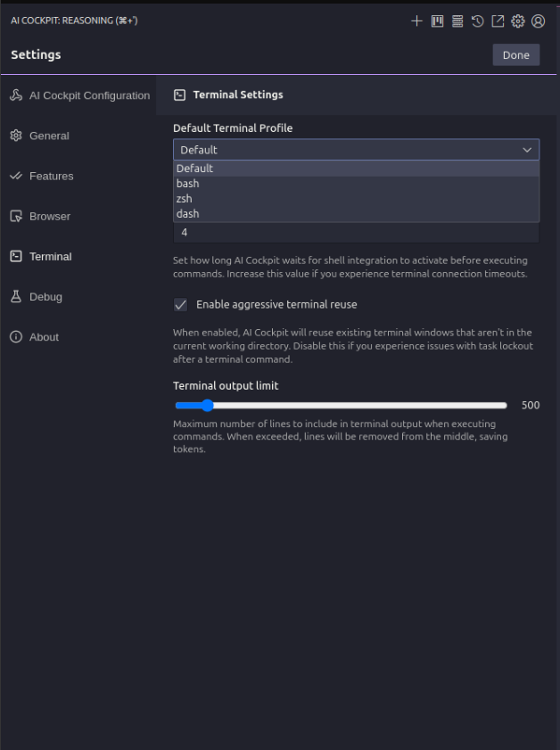Open the kanban board icon in header
This screenshot has height=750, width=560.
point(437,21)
